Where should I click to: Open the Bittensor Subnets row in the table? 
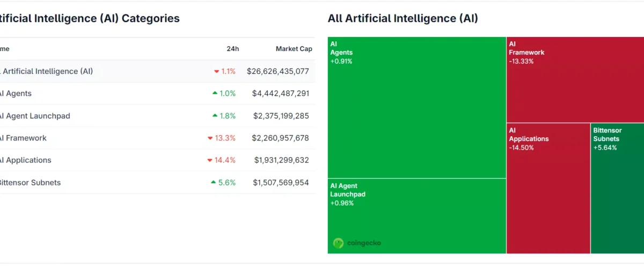pyautogui.click(x=30, y=183)
